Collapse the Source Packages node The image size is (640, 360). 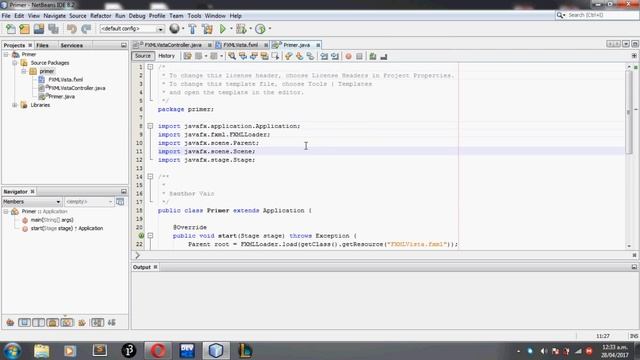15,63
